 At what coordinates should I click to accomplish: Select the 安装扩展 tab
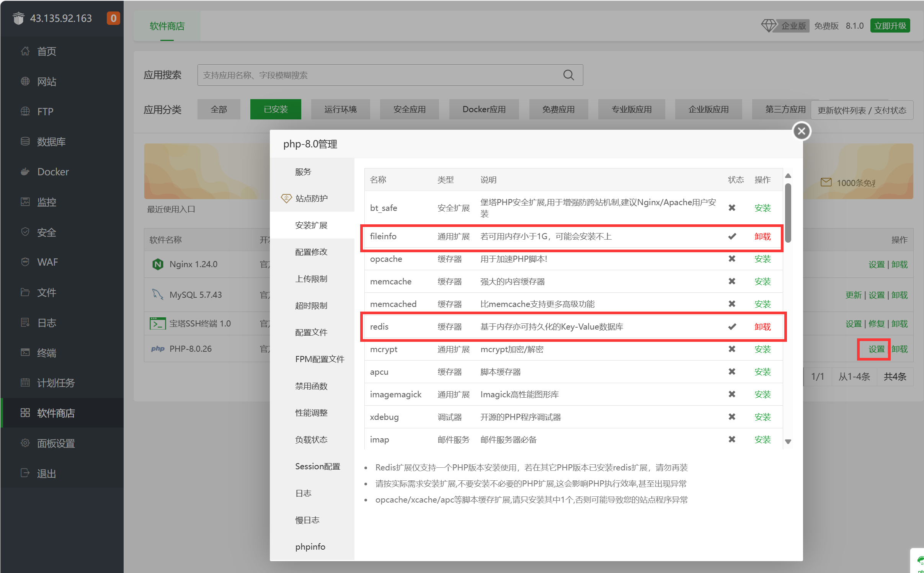[311, 225]
